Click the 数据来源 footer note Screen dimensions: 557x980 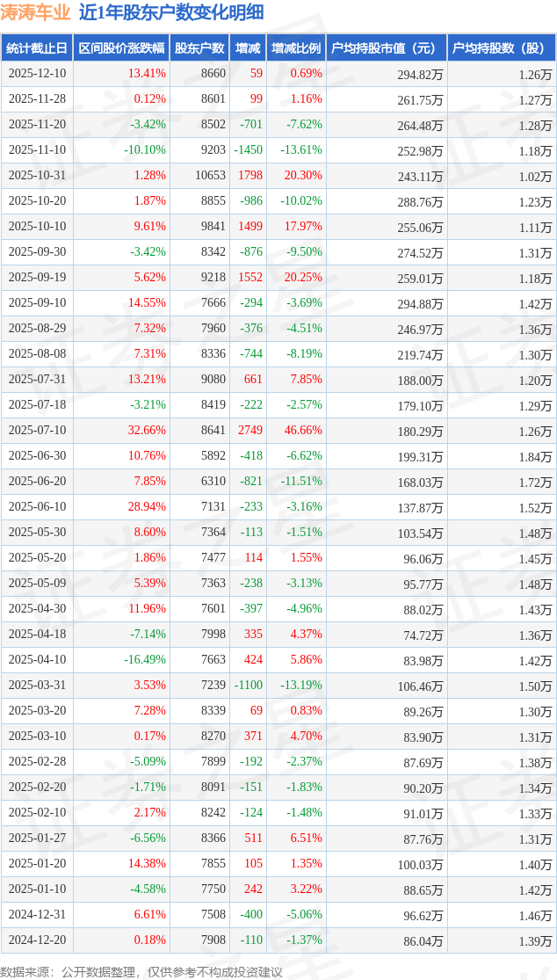(x=141, y=971)
